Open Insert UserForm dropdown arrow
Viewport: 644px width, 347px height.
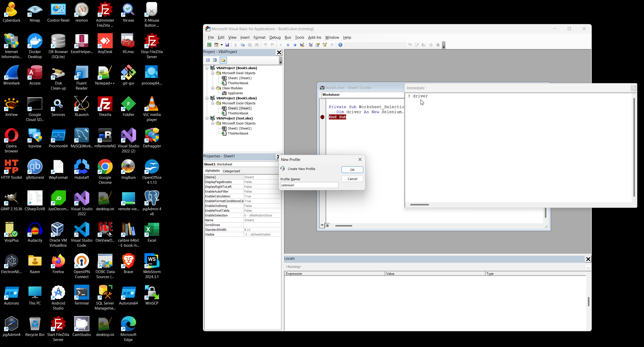[x=222, y=45]
